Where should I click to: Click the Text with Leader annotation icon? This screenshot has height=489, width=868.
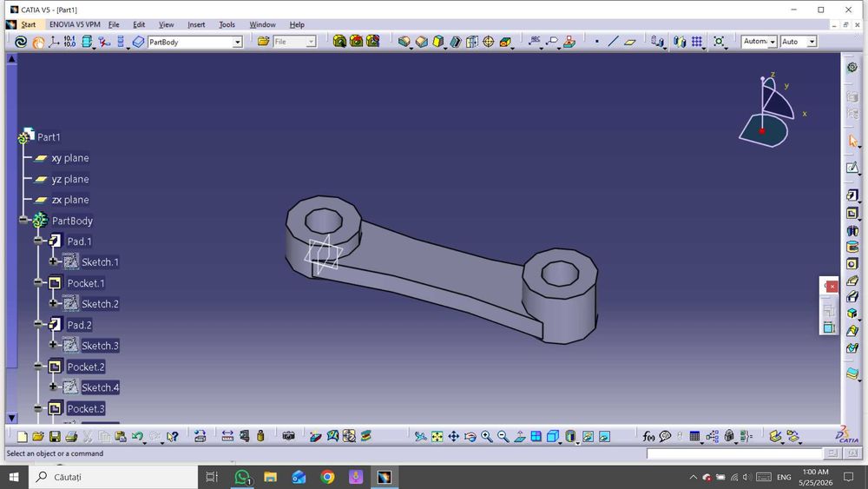pos(535,42)
